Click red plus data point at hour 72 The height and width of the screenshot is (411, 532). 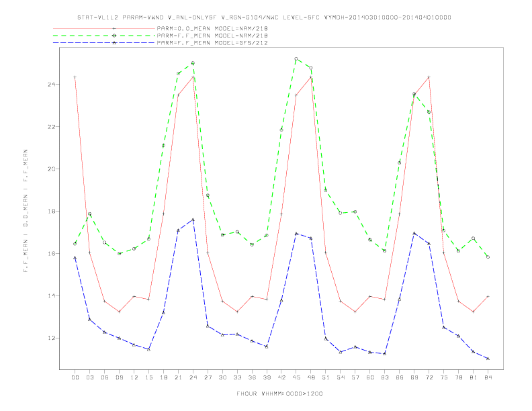pyautogui.click(x=429, y=77)
